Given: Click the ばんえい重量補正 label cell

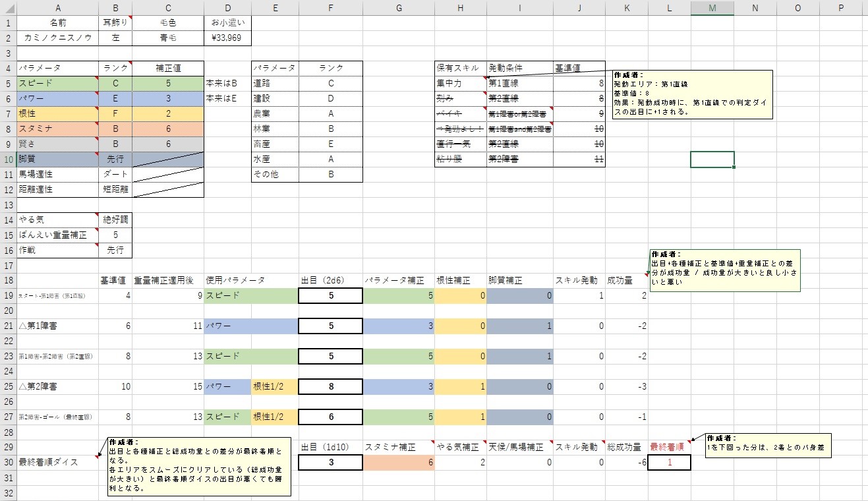Looking at the screenshot, I should (x=57, y=235).
